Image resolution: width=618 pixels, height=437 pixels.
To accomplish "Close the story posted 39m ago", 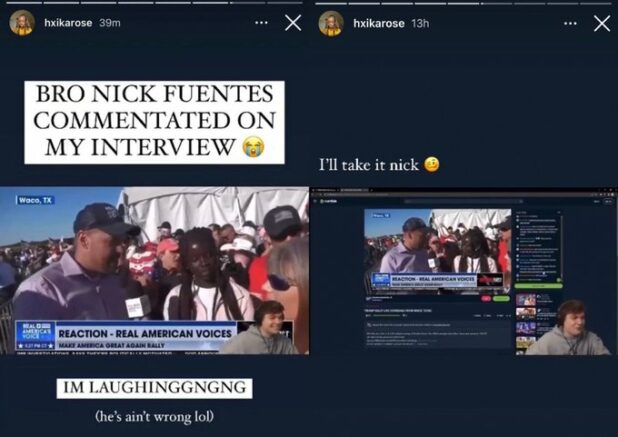I will pos(292,23).
